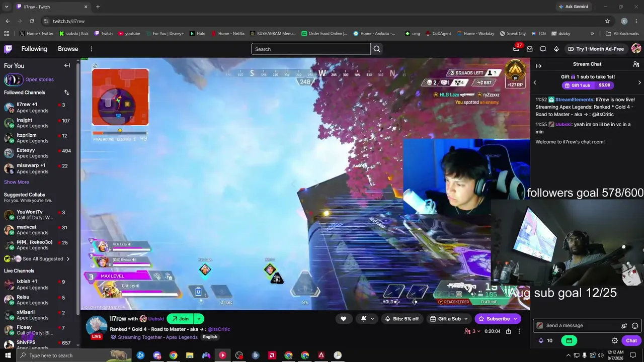Open chat settings gear
644x362 pixels.
(615, 340)
